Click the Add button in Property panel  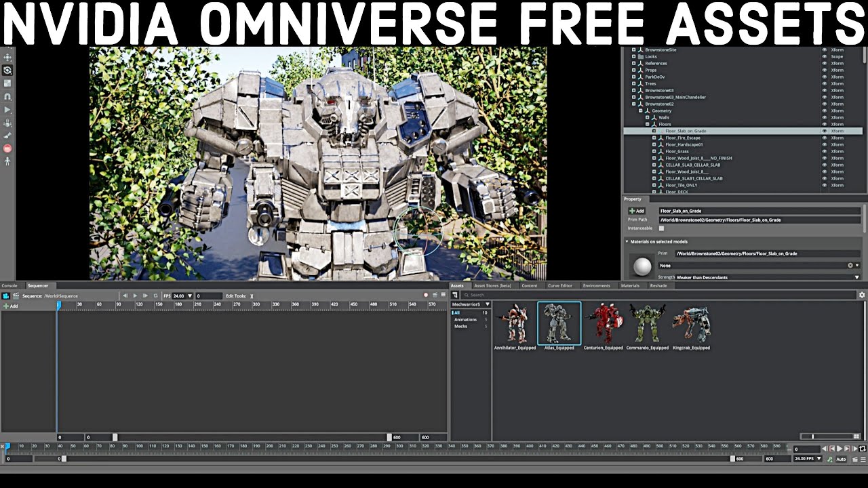tap(637, 211)
